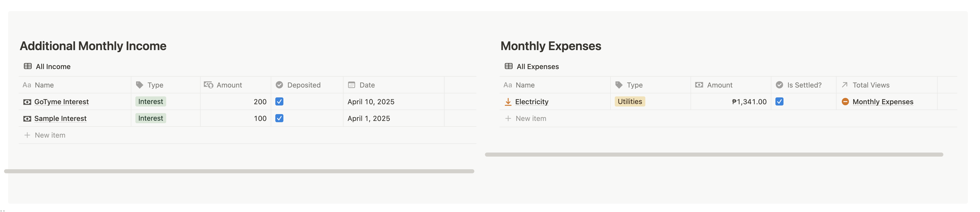The image size is (980, 212).
Task: Uncheck Deposited for Sample Interest
Action: coord(279,118)
